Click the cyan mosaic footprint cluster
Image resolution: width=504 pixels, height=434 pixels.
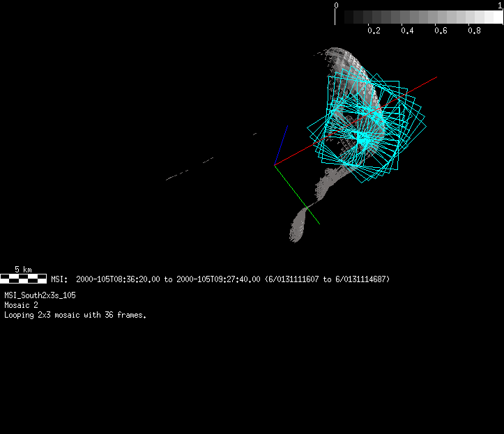coord(367,127)
